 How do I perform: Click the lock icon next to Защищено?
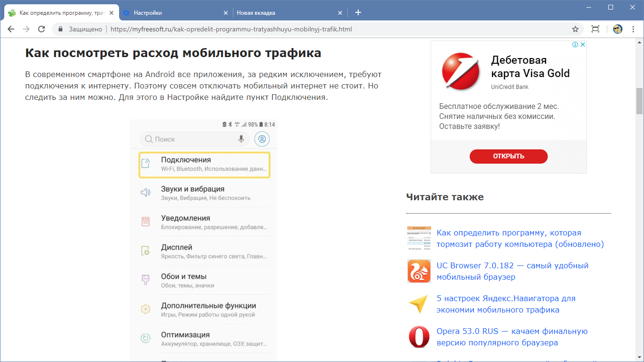pos(60,29)
